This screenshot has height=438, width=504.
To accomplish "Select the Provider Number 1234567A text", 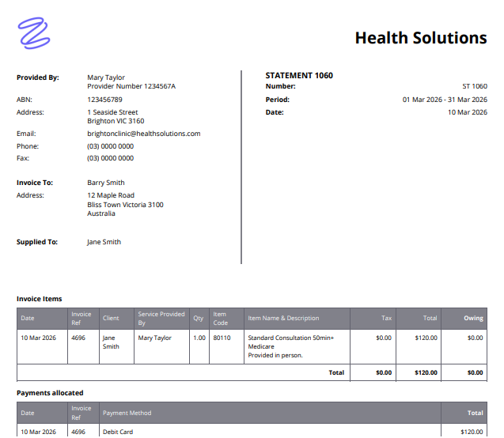I will click(131, 86).
